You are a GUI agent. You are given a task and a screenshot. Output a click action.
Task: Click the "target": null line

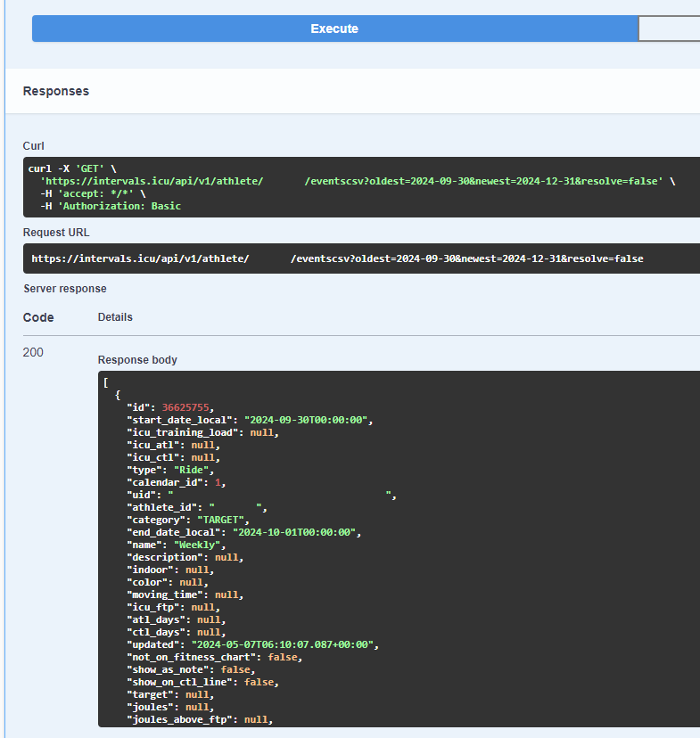tap(170, 694)
